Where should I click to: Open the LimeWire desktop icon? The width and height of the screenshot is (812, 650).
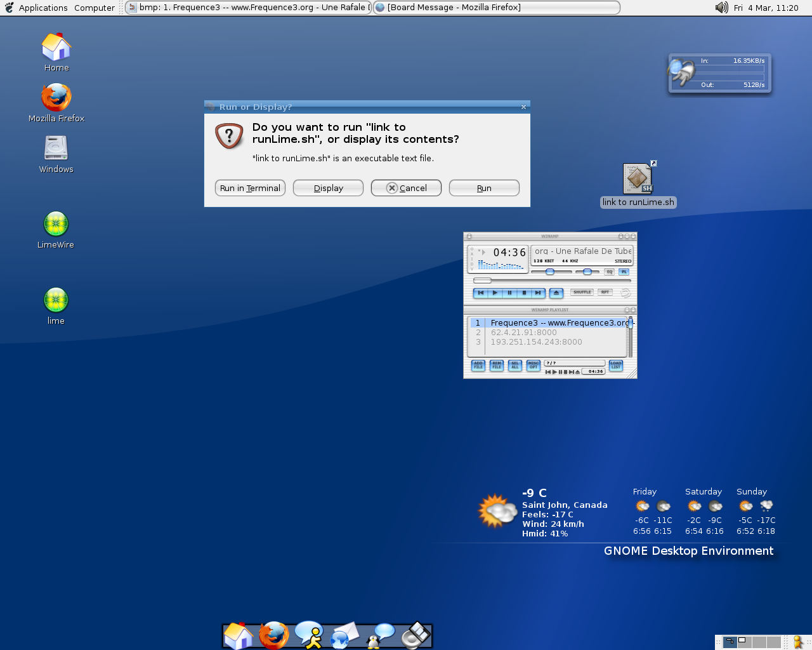[55, 224]
